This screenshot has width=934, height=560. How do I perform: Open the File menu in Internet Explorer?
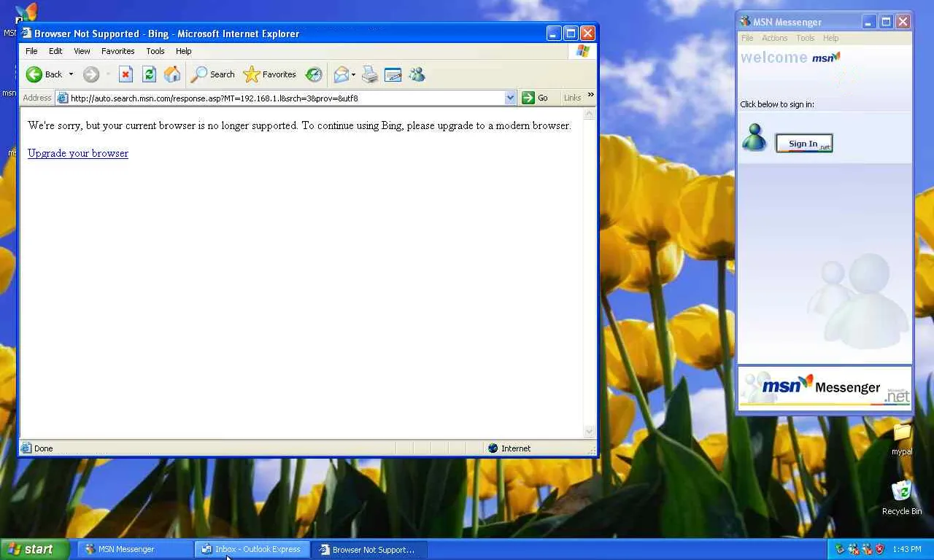coord(31,51)
